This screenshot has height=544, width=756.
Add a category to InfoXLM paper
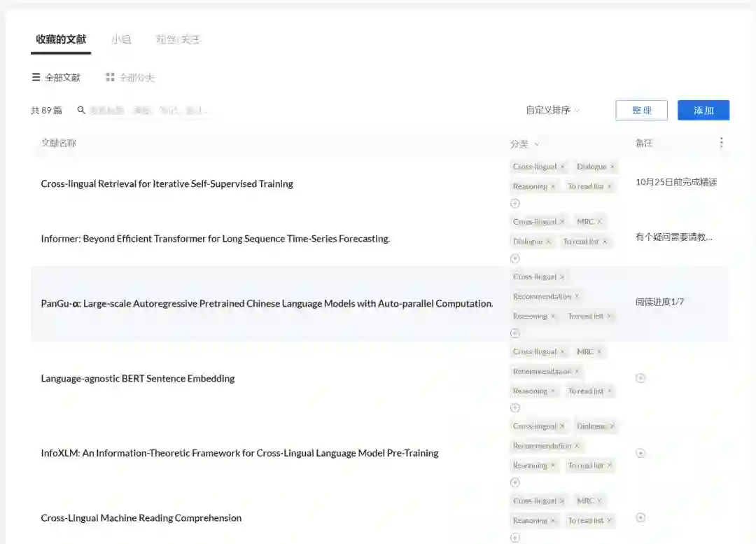click(515, 482)
